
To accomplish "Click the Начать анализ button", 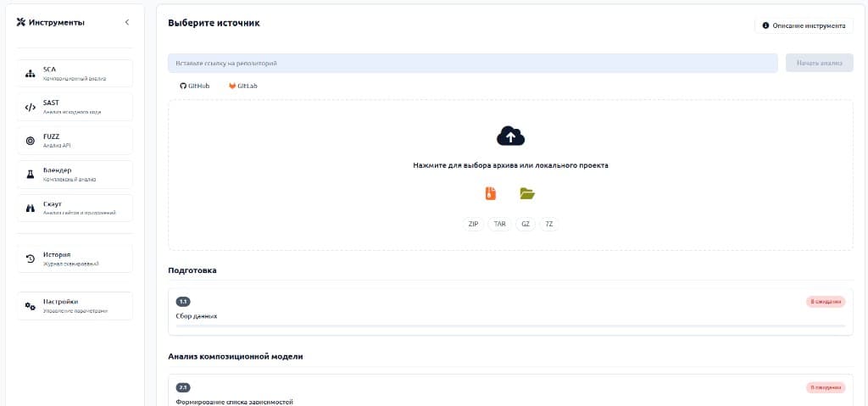I will [820, 63].
